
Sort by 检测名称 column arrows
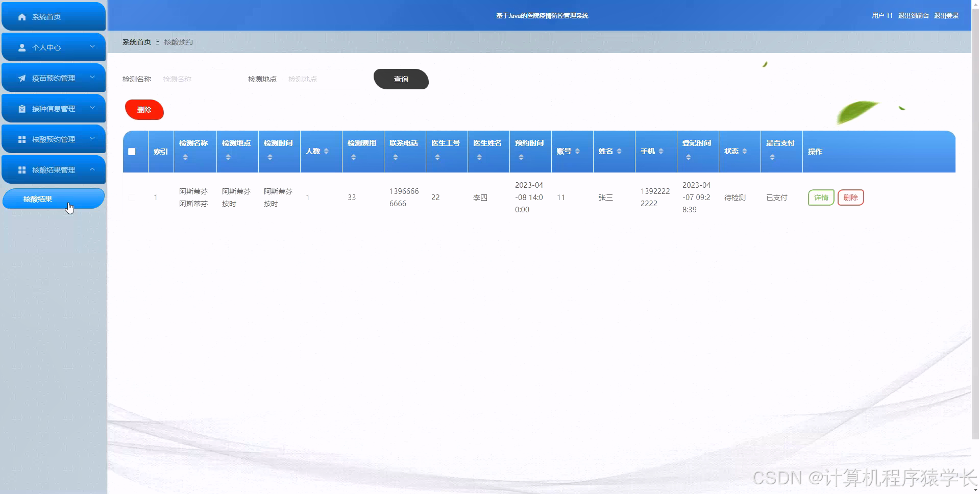point(185,157)
